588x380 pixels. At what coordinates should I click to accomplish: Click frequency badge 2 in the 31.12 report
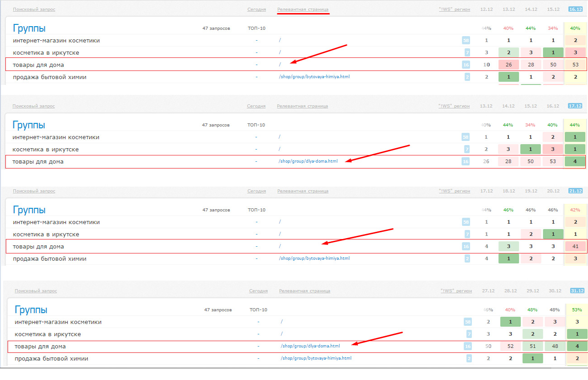click(x=469, y=359)
